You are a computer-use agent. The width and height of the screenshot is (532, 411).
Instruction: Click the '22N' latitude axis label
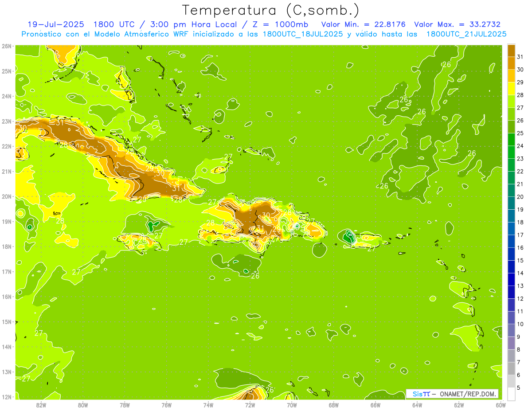click(x=7, y=146)
